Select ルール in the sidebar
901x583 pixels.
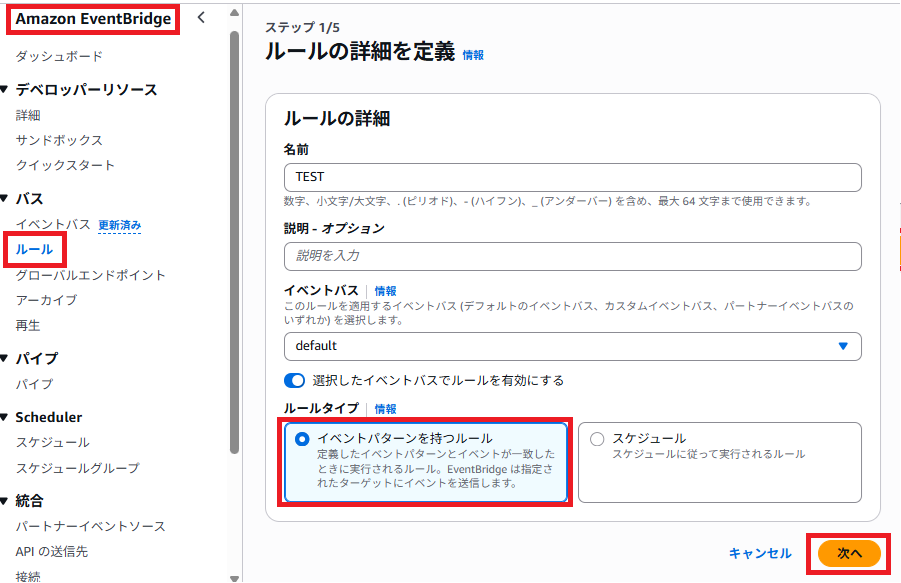[34, 249]
